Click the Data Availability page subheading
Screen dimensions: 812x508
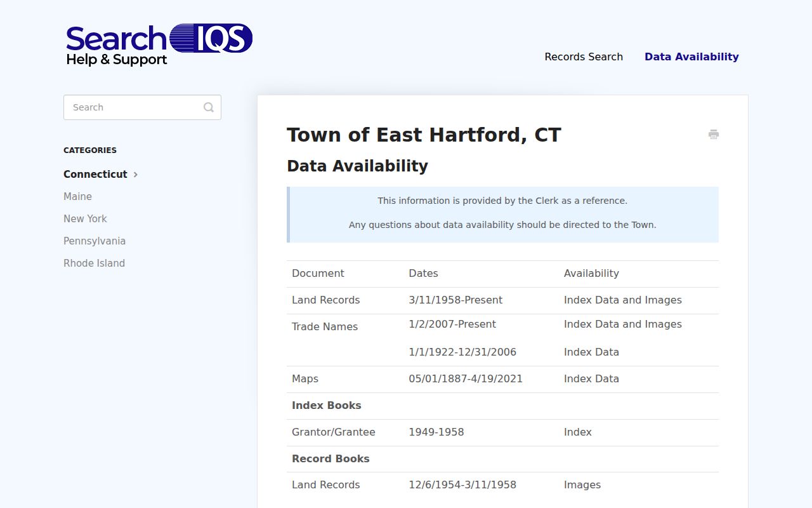(357, 166)
